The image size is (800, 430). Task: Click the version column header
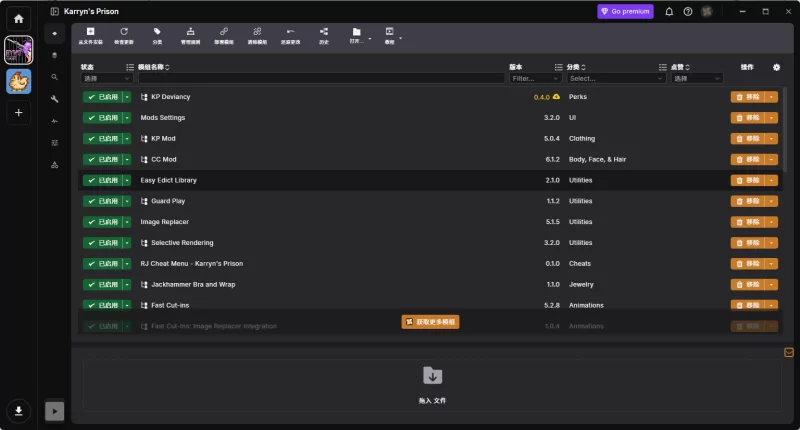click(x=516, y=67)
